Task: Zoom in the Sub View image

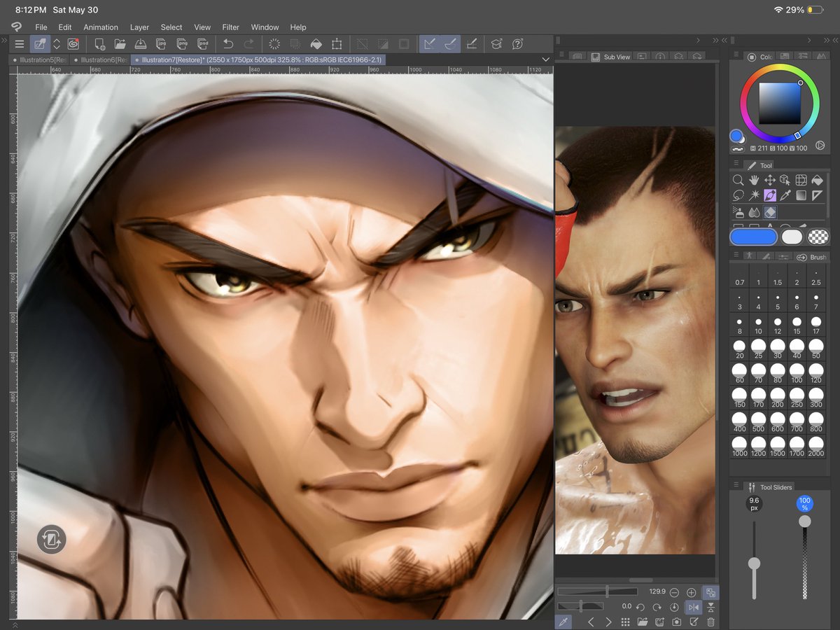Action: click(692, 592)
